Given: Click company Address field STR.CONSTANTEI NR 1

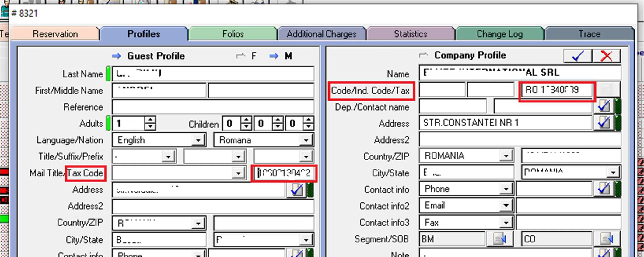Looking at the screenshot, I should tap(506, 123).
